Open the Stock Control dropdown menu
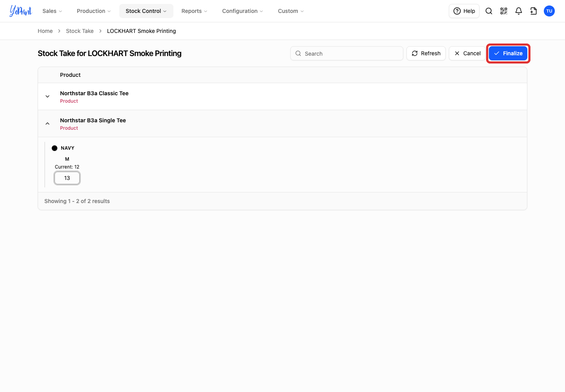The height and width of the screenshot is (392, 565). click(x=146, y=11)
